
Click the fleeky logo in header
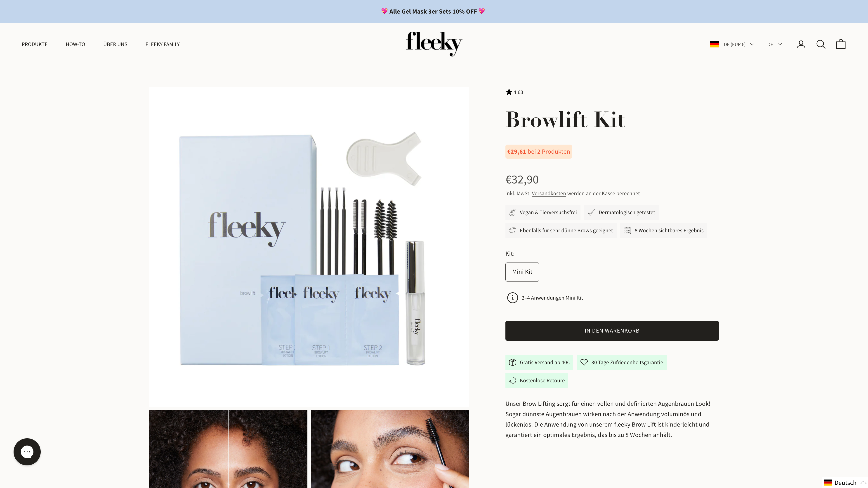tap(434, 44)
